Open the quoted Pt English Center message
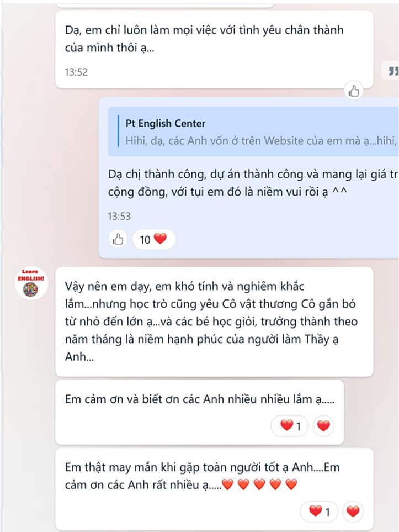 click(x=253, y=131)
